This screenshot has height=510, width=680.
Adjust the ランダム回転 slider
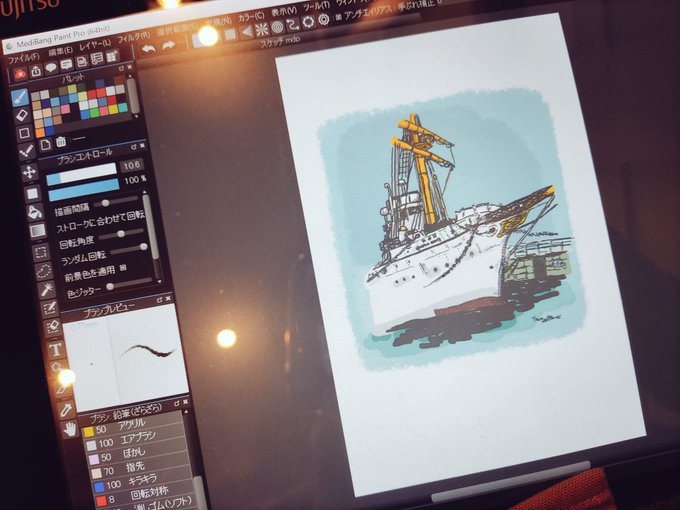[x=129, y=248]
